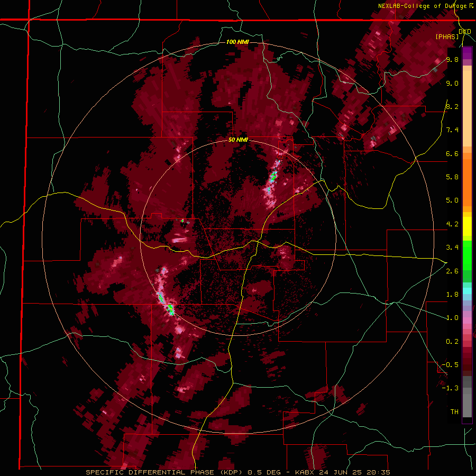This screenshot has height=476, width=476.
Task: Click the 3.4 value on color scale
Action: point(452,248)
